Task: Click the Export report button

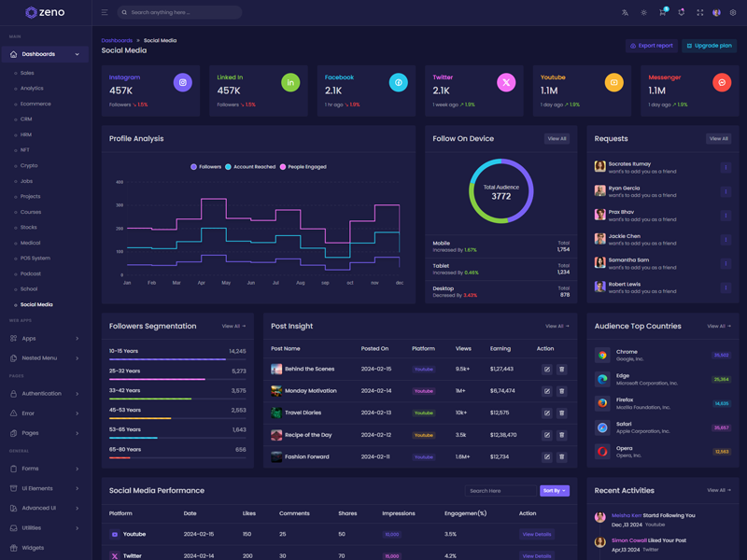Action: point(651,46)
